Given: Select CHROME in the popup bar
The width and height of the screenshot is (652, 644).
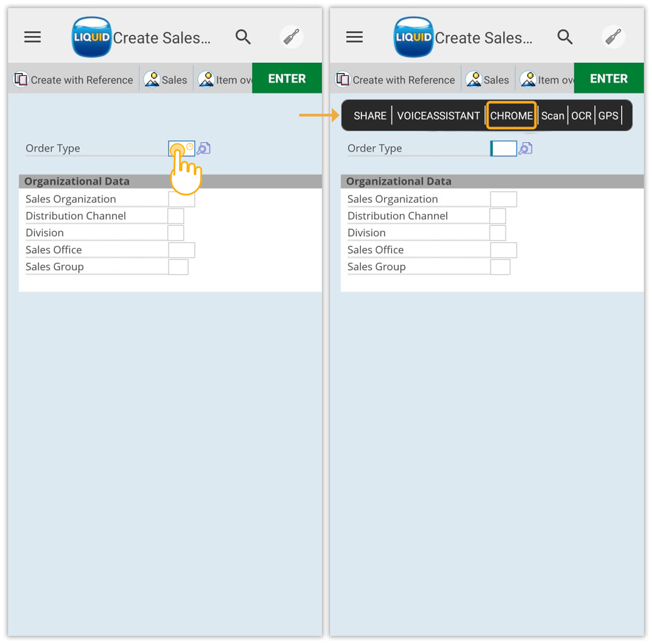Looking at the screenshot, I should point(511,116).
